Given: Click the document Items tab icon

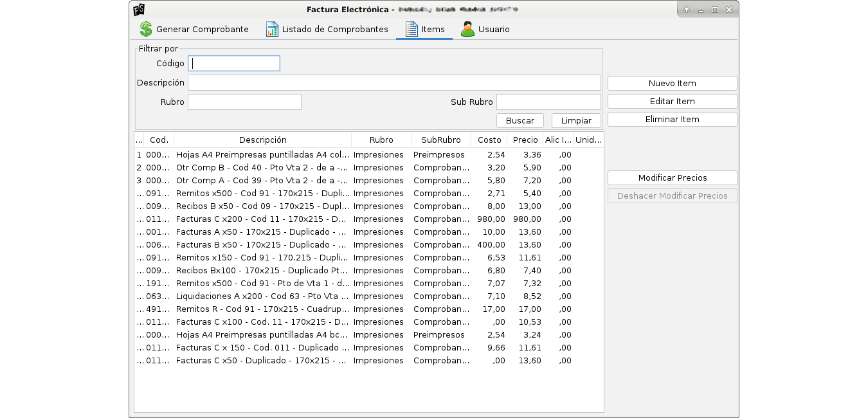Looking at the screenshot, I should [x=411, y=29].
